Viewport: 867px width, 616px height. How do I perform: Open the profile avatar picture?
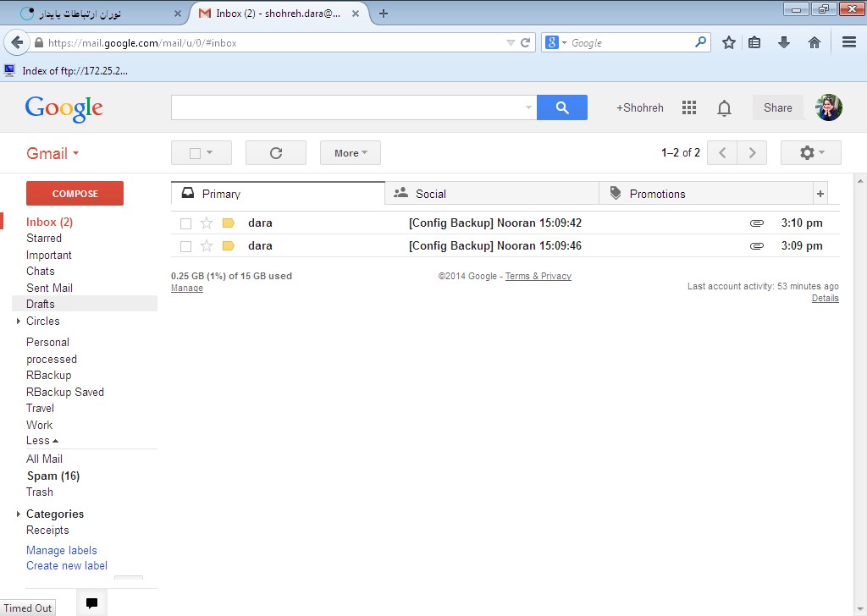[x=828, y=107]
